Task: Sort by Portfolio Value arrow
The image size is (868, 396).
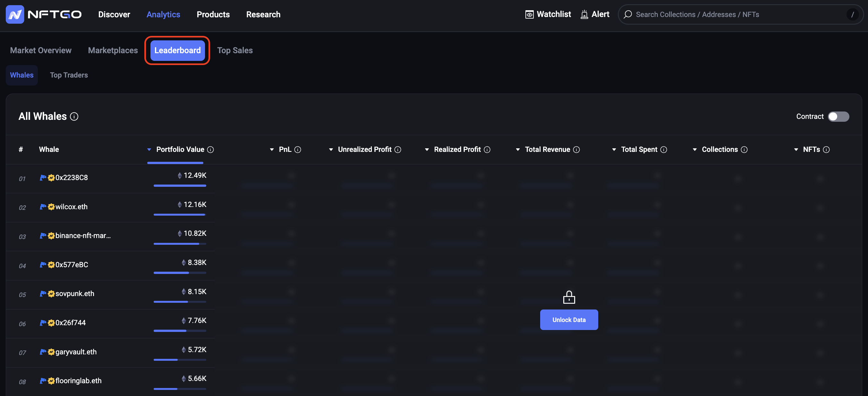Action: (149, 150)
